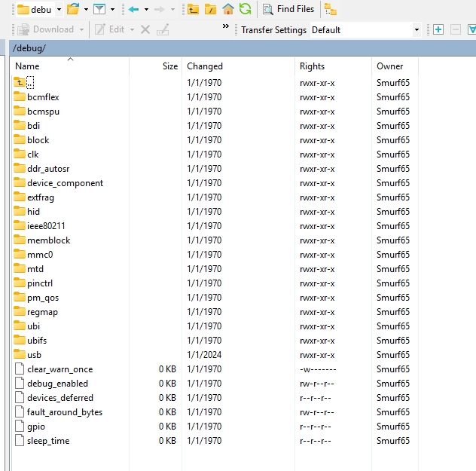This screenshot has height=471, width=476.
Task: Click the filter files funnel icon
Action: [x=99, y=9]
